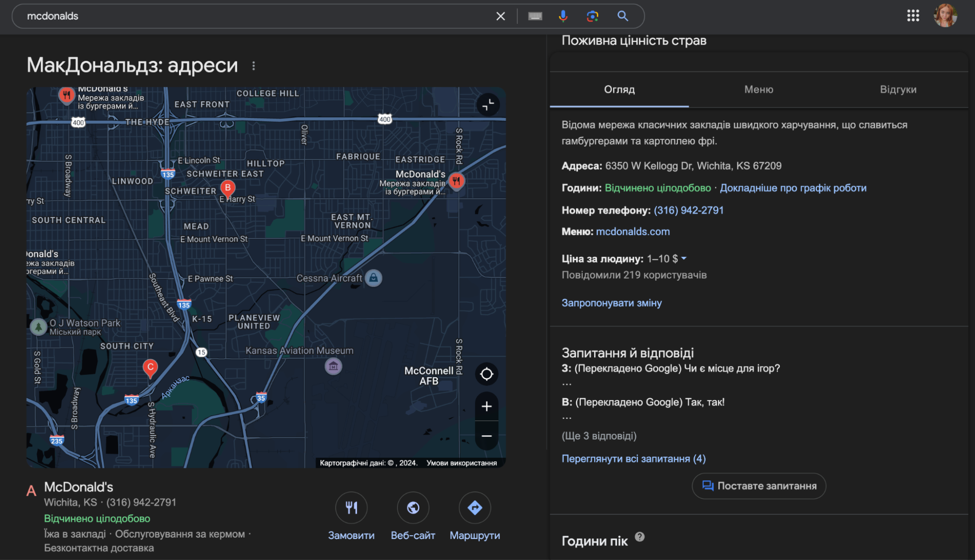The width and height of the screenshot is (975, 560).
Task: Open the Google account profile avatar
Action: [945, 16]
